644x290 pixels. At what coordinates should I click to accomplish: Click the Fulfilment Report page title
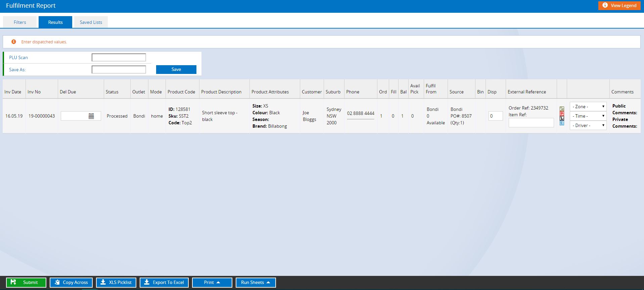coord(31,6)
